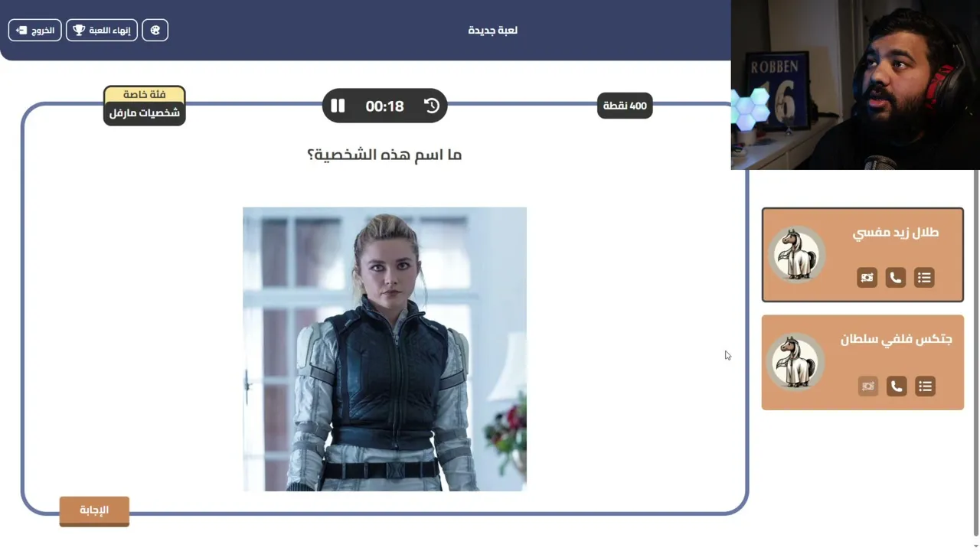Use money swap lifeline for طلال زيد مفسي
This screenshot has height=551, width=980.
tap(867, 278)
